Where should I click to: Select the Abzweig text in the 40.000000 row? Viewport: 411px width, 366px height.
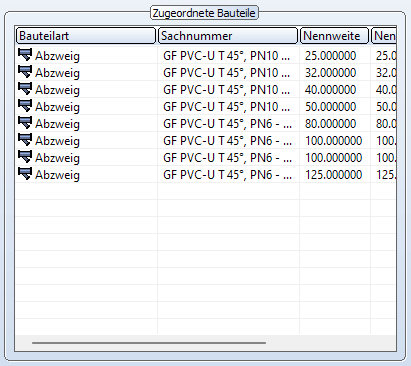pyautogui.click(x=57, y=90)
